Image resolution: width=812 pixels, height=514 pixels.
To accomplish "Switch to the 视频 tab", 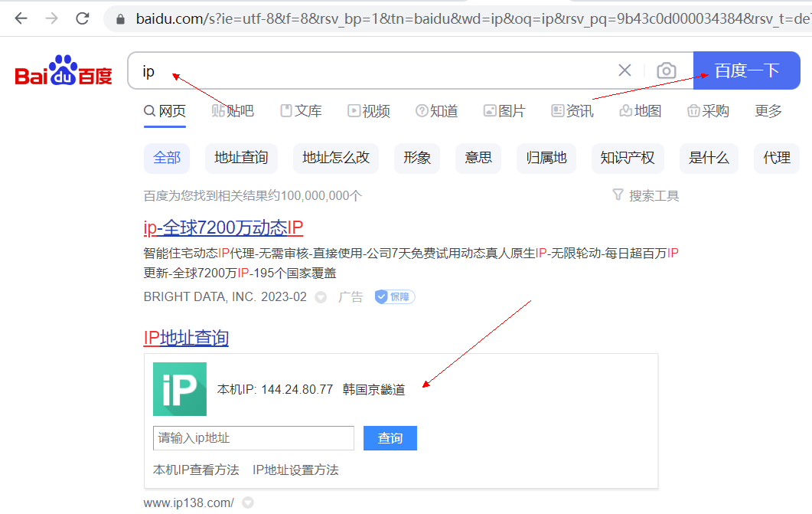I will 369,111.
